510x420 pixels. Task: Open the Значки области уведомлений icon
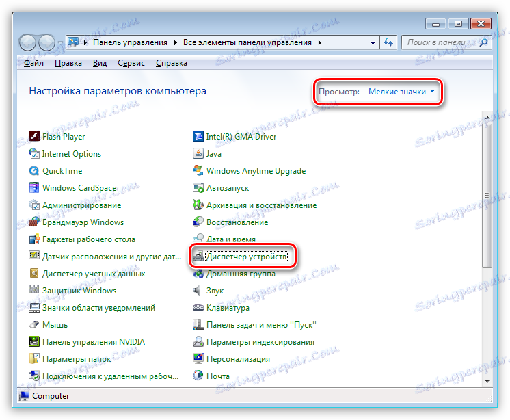tap(34, 307)
